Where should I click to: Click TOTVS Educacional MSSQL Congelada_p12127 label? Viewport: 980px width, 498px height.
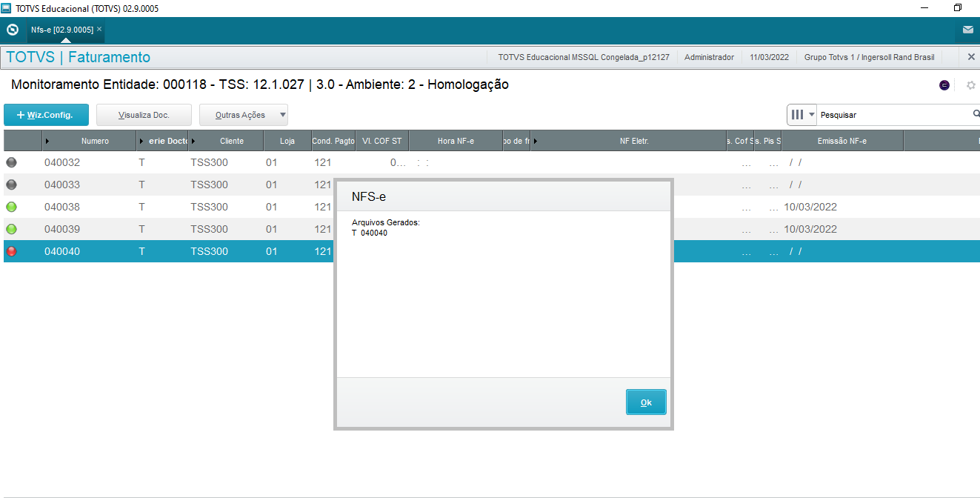[584, 57]
